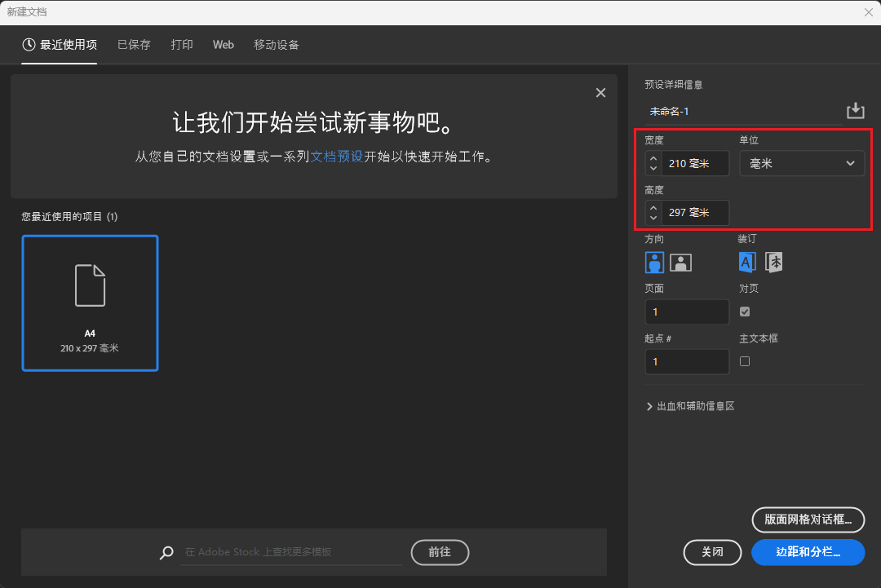
Task: Click the 宽度 width stepper arrows
Action: (x=653, y=164)
